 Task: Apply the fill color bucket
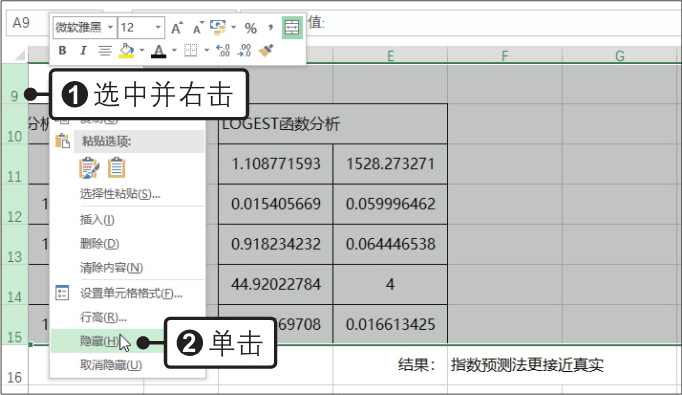click(127, 50)
